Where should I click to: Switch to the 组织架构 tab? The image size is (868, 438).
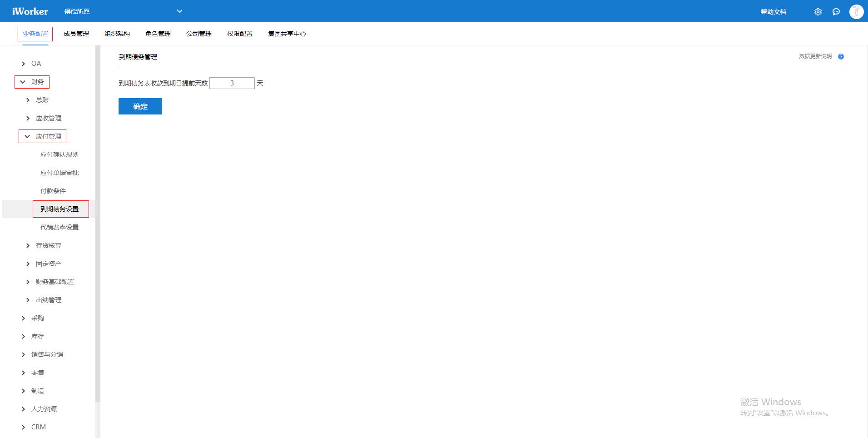coord(117,34)
